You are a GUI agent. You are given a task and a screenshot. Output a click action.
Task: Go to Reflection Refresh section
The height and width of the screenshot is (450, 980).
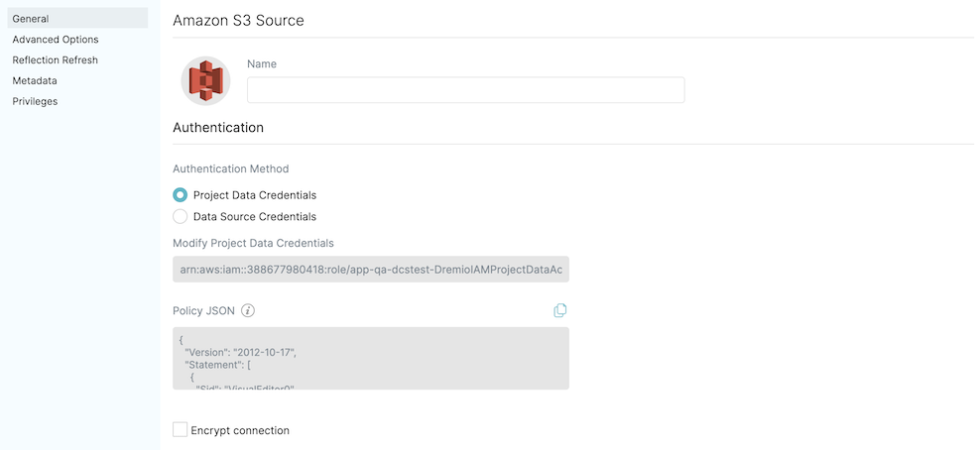[55, 60]
